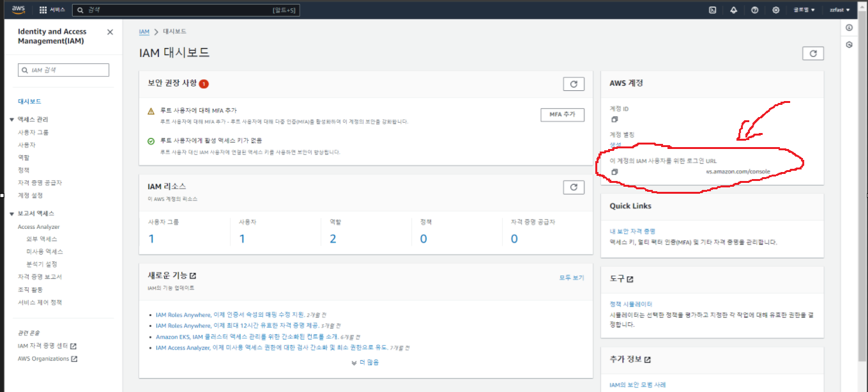Select 분석기 설정 under Access Analyzer
The height and width of the screenshot is (392, 868).
click(42, 264)
